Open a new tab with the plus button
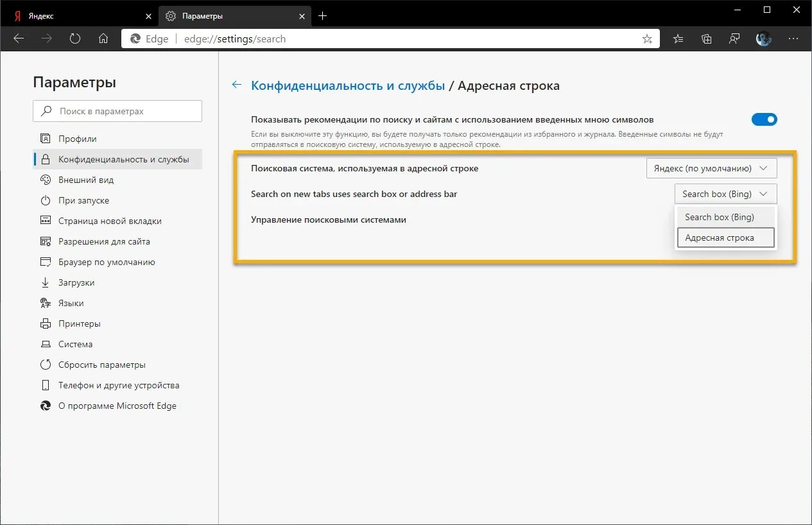This screenshot has height=525, width=812. (322, 15)
